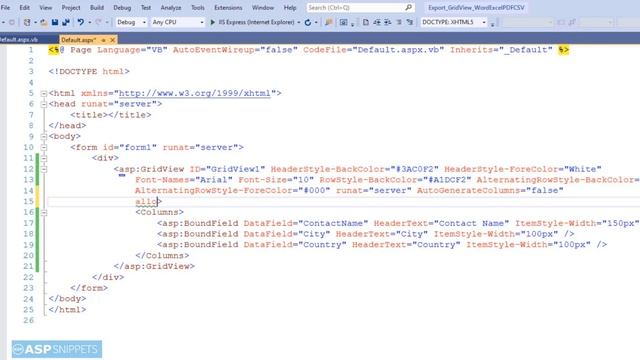Open the Analyze menu
Image resolution: width=640 pixels, height=360 pixels.
pyautogui.click(x=171, y=7)
